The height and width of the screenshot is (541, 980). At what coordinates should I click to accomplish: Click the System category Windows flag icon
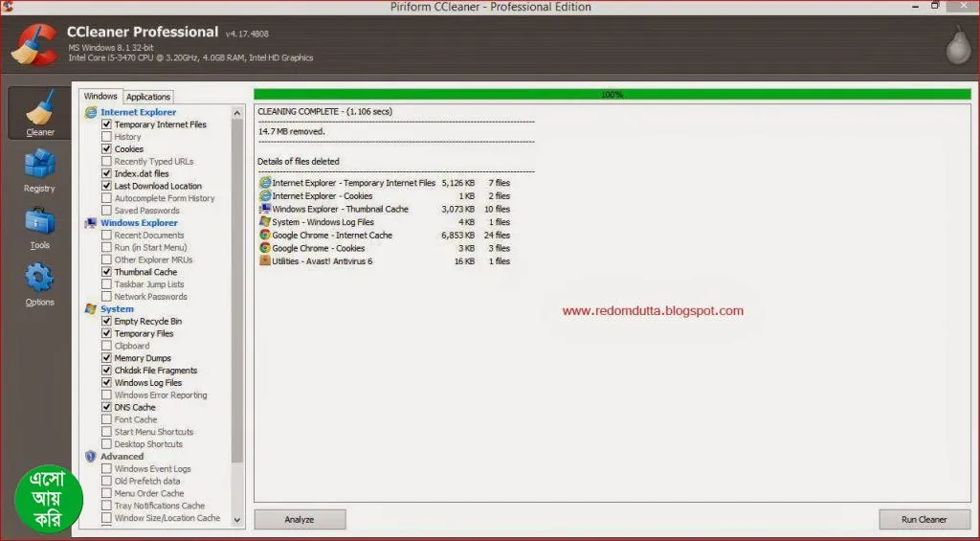91,309
